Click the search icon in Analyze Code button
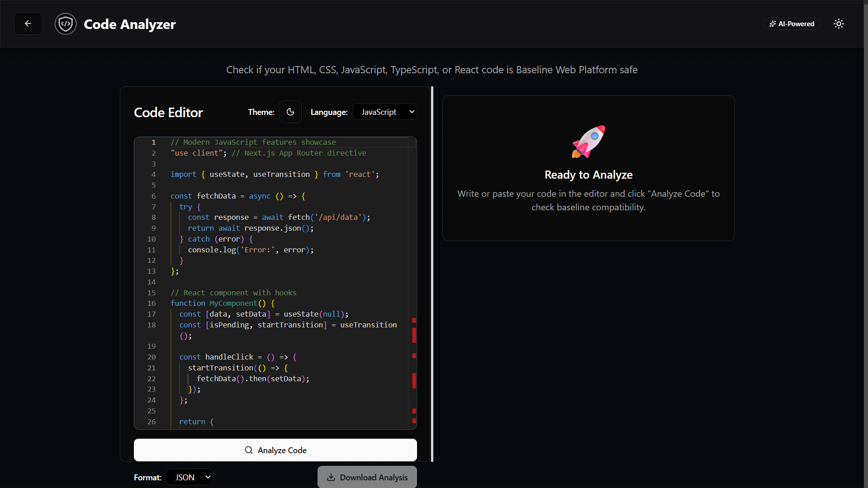Image resolution: width=868 pixels, height=488 pixels. (x=249, y=450)
